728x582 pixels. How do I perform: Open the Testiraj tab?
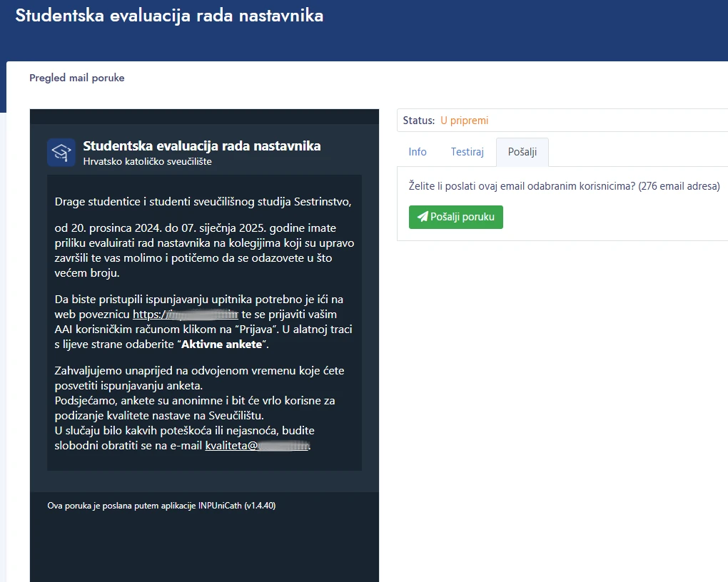[467, 152]
